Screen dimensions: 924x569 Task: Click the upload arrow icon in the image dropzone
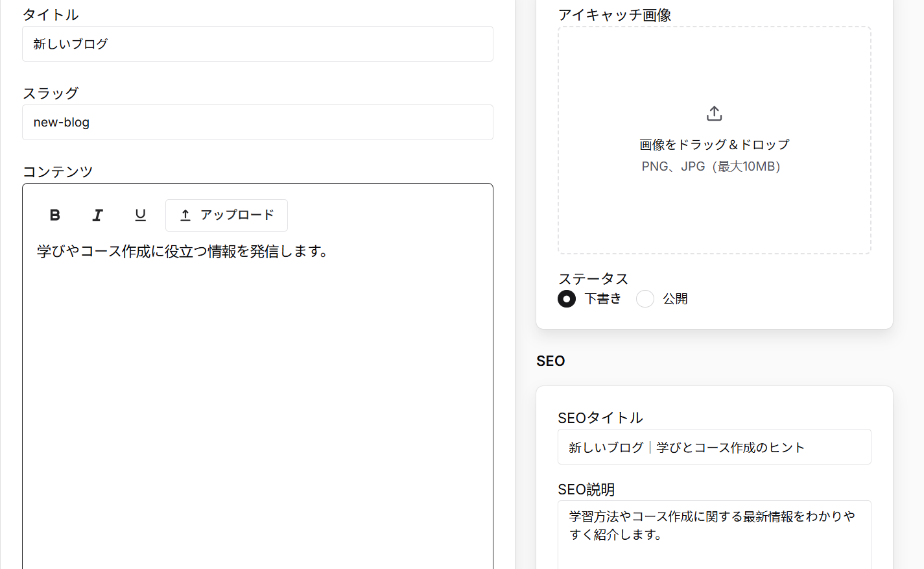[x=714, y=112]
